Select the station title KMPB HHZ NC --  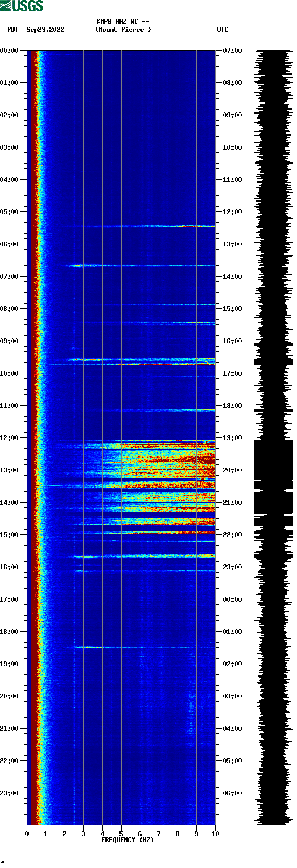123,22
